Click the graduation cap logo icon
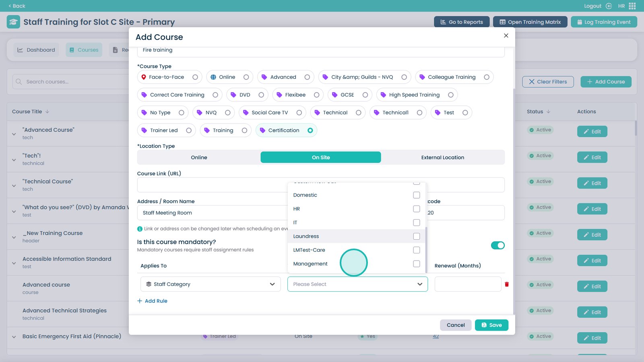Screen dimensions: 644x362 click(x=13, y=22)
